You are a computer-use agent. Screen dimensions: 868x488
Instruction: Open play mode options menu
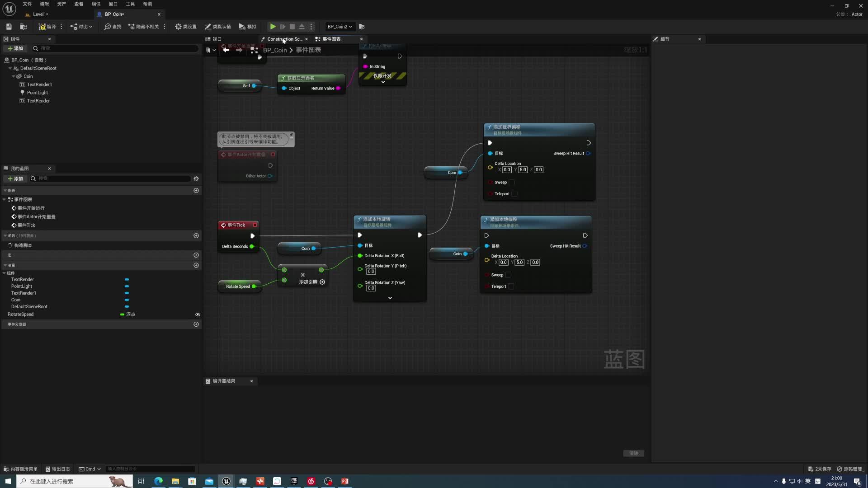(x=311, y=27)
